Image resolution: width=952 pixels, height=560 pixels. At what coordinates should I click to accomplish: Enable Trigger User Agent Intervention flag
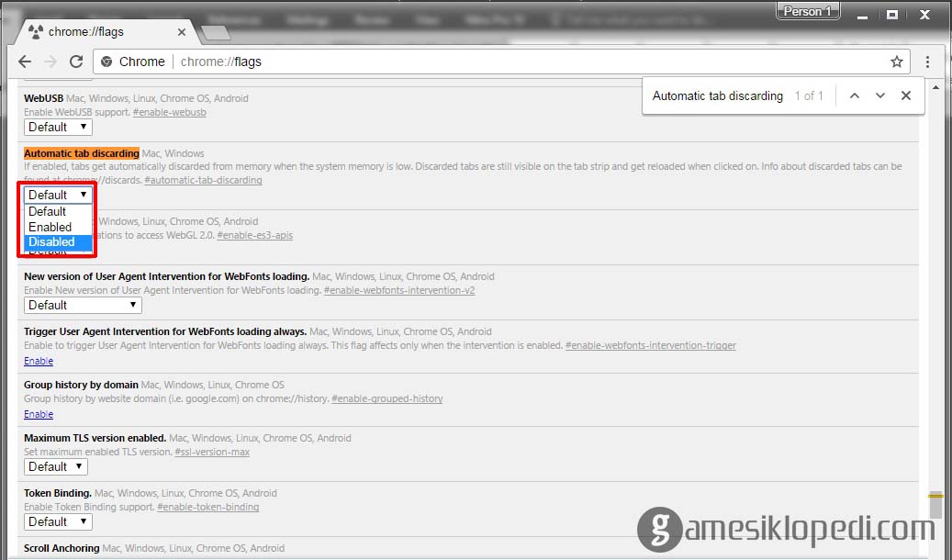point(39,361)
